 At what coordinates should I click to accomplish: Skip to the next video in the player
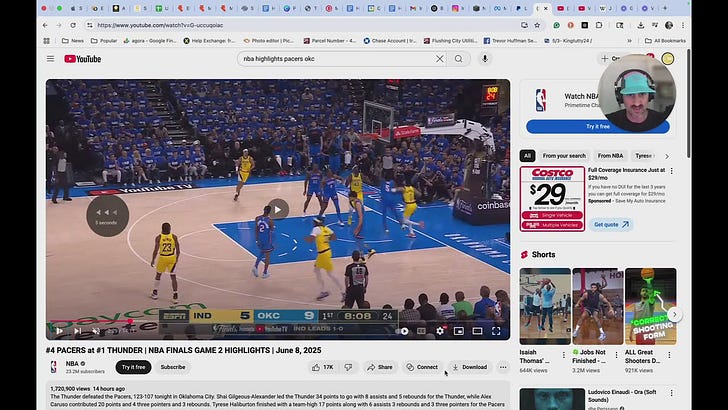pyautogui.click(x=78, y=331)
